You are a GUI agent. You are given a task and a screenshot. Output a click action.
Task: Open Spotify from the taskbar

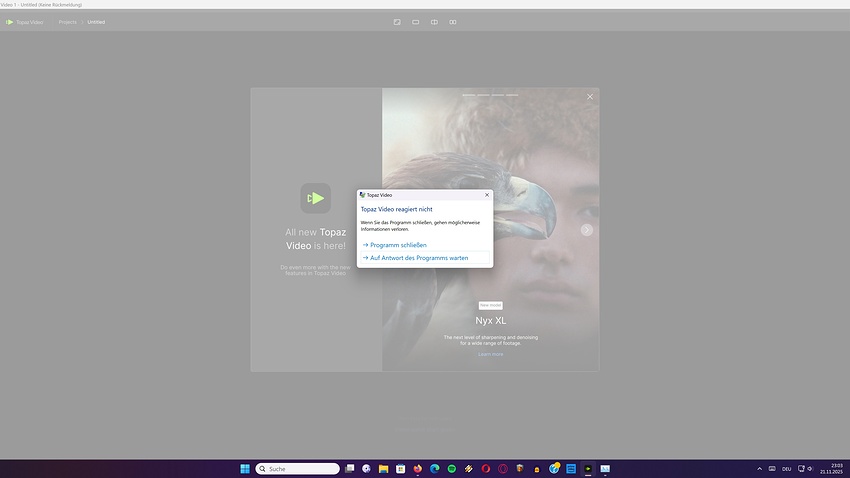(x=452, y=469)
